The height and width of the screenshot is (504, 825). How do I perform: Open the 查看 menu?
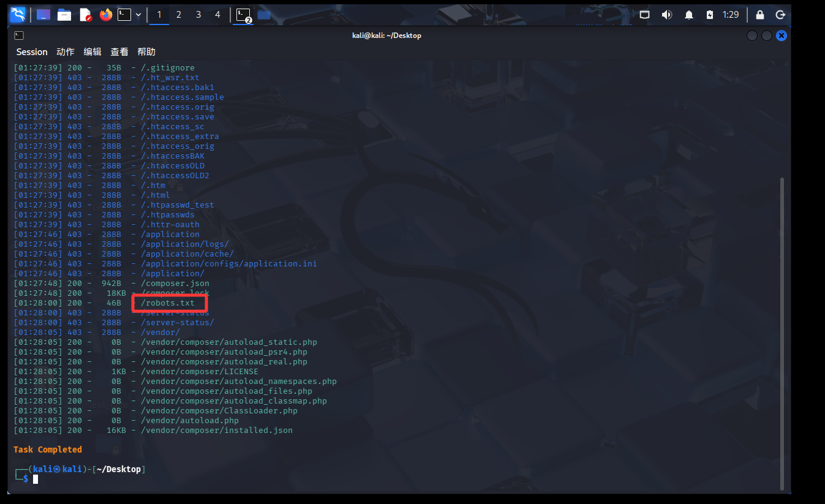click(119, 52)
